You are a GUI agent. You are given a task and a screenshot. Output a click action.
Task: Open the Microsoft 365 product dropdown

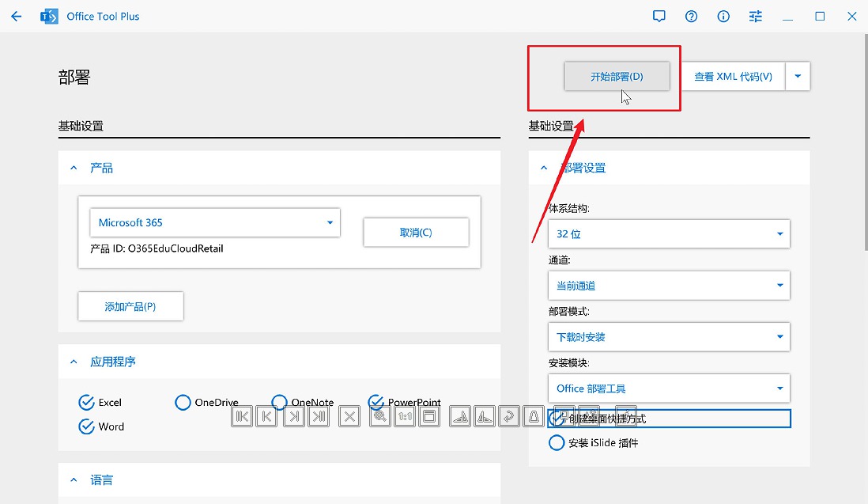(x=215, y=222)
